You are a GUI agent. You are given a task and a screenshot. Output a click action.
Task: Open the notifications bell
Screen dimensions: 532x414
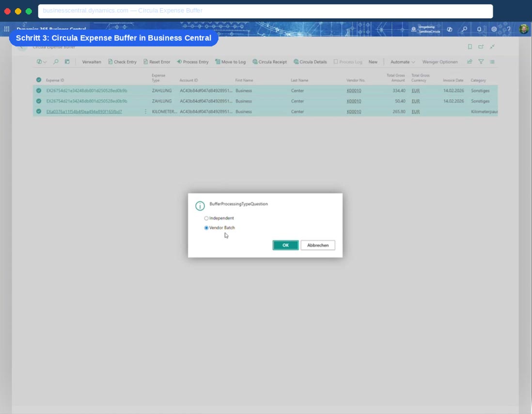pos(479,29)
